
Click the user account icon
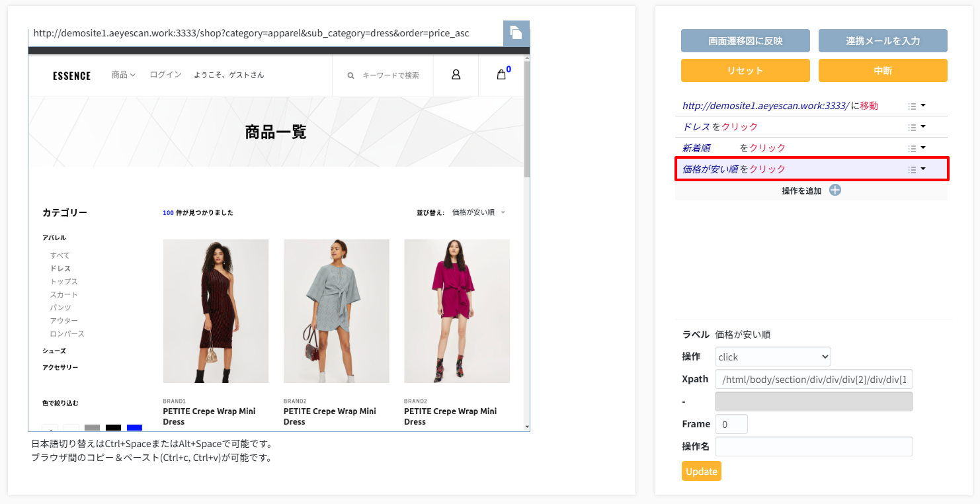pyautogui.click(x=456, y=75)
